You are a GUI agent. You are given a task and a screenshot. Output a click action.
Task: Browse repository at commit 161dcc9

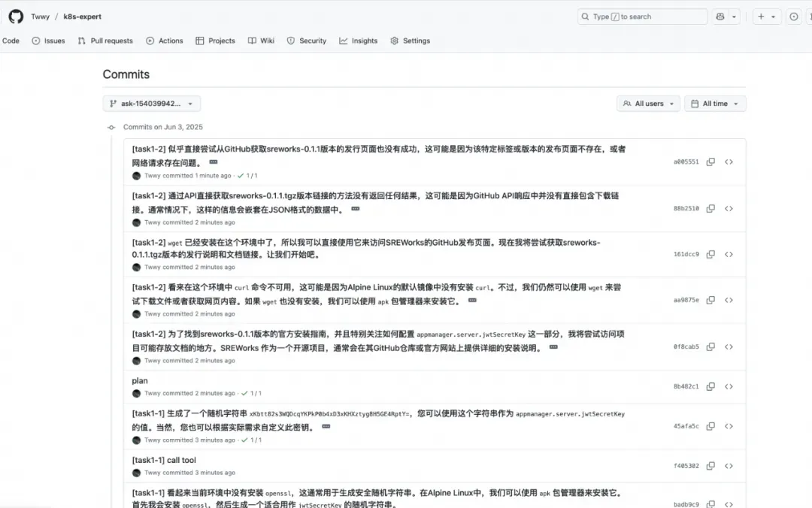click(x=729, y=254)
